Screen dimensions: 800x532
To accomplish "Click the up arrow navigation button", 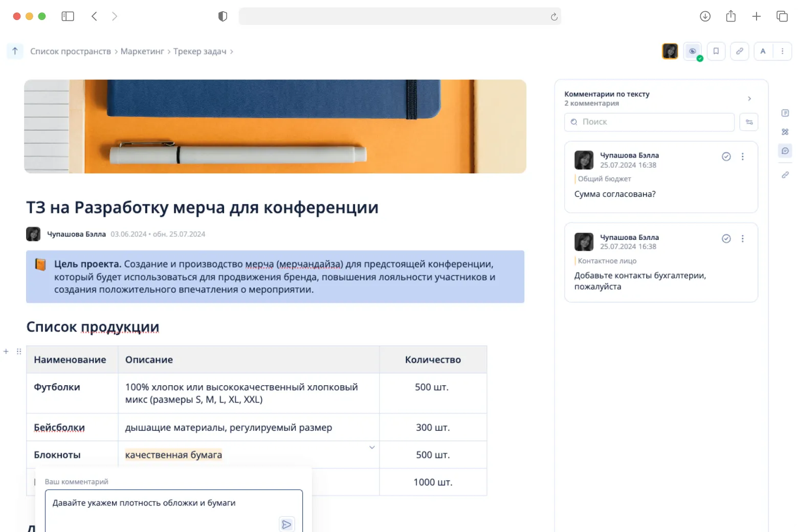I will coord(15,51).
